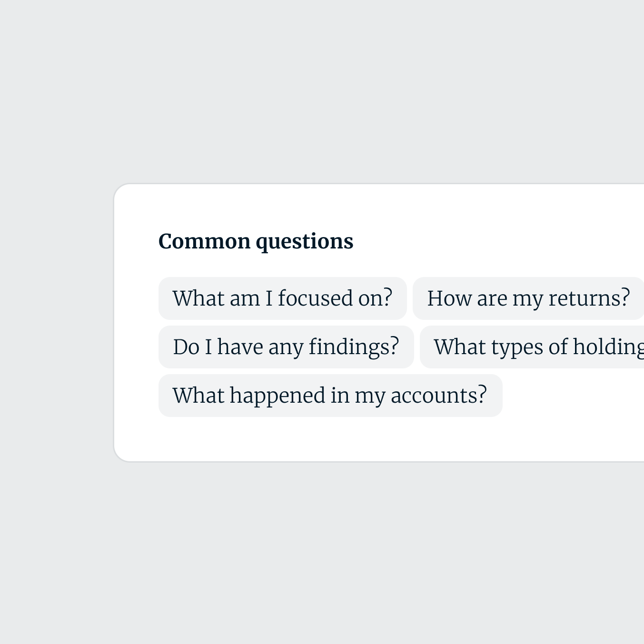
Task: Click the word "Common" in the card title
Action: pyautogui.click(x=205, y=241)
